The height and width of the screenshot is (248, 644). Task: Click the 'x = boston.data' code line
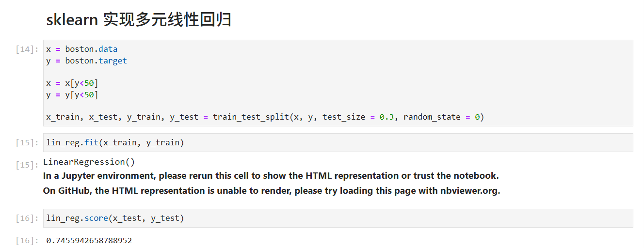pyautogui.click(x=82, y=49)
